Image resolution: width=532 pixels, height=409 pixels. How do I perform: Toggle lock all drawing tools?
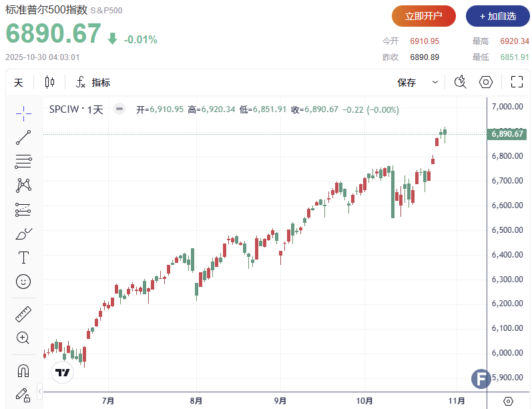tap(23, 394)
